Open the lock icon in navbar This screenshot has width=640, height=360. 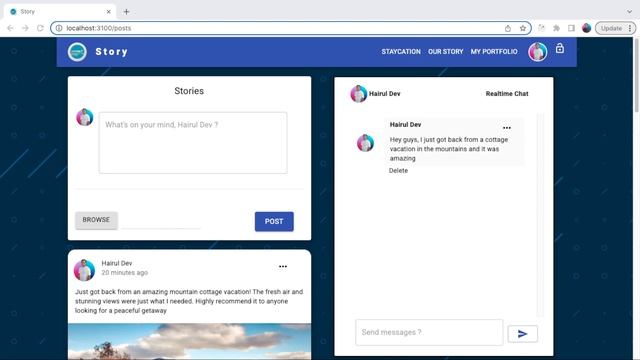tap(560, 48)
